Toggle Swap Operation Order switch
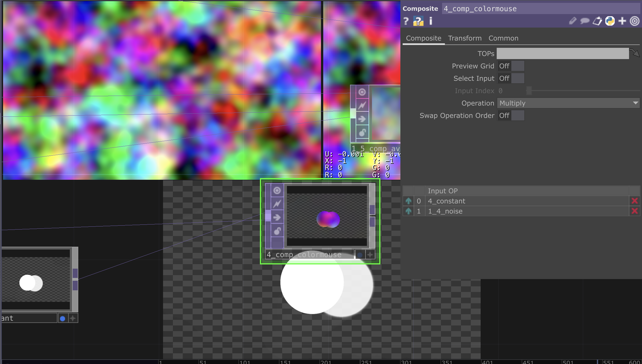 point(511,116)
